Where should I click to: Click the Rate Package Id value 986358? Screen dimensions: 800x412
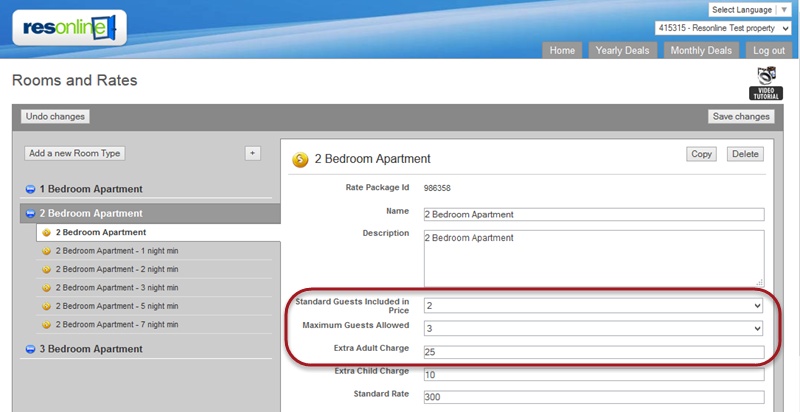(x=437, y=188)
